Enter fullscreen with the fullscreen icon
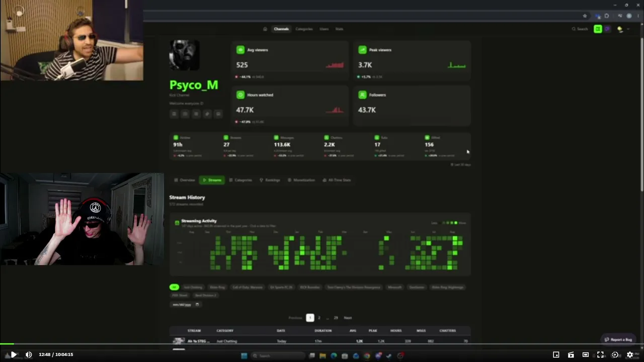Screen dimensions: 644x362 coord(600,354)
